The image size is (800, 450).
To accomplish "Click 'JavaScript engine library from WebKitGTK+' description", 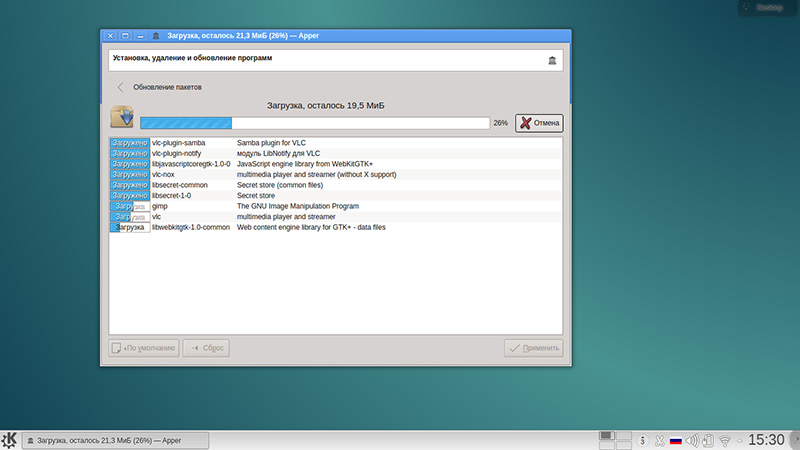I will [x=305, y=164].
